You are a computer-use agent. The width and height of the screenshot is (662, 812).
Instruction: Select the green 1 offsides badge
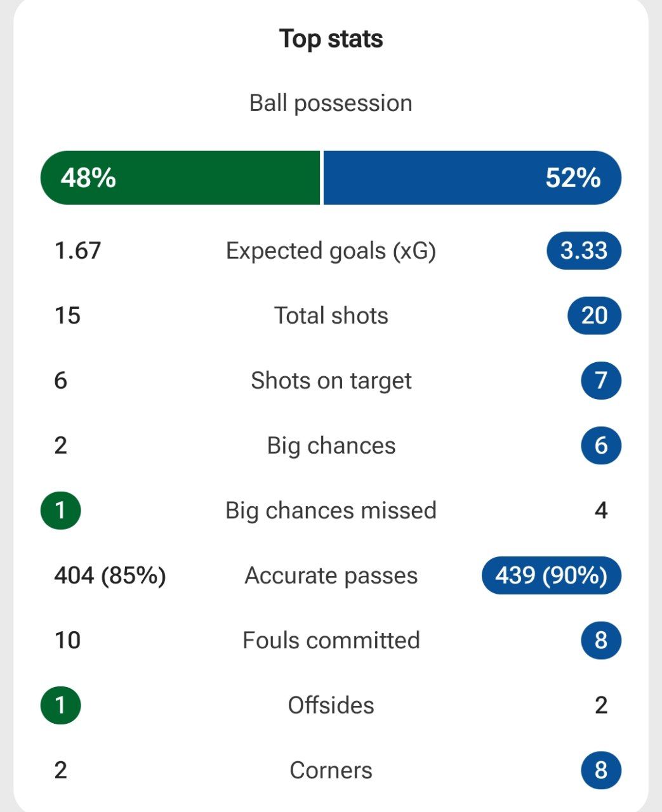pyautogui.click(x=61, y=705)
